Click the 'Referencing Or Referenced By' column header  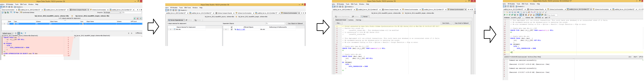(x=278, y=27)
